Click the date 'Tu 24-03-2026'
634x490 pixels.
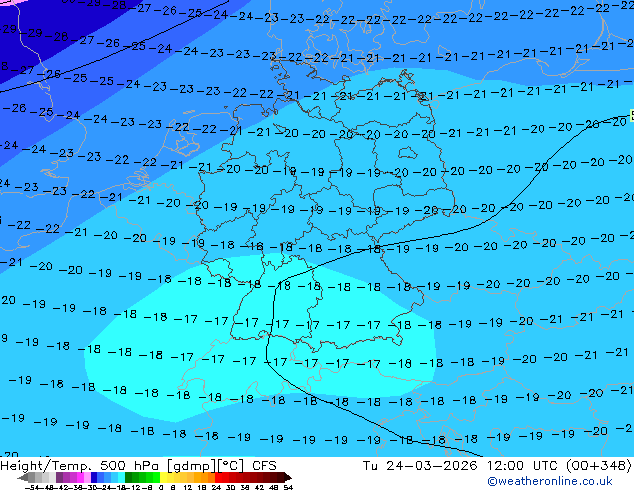pos(420,466)
